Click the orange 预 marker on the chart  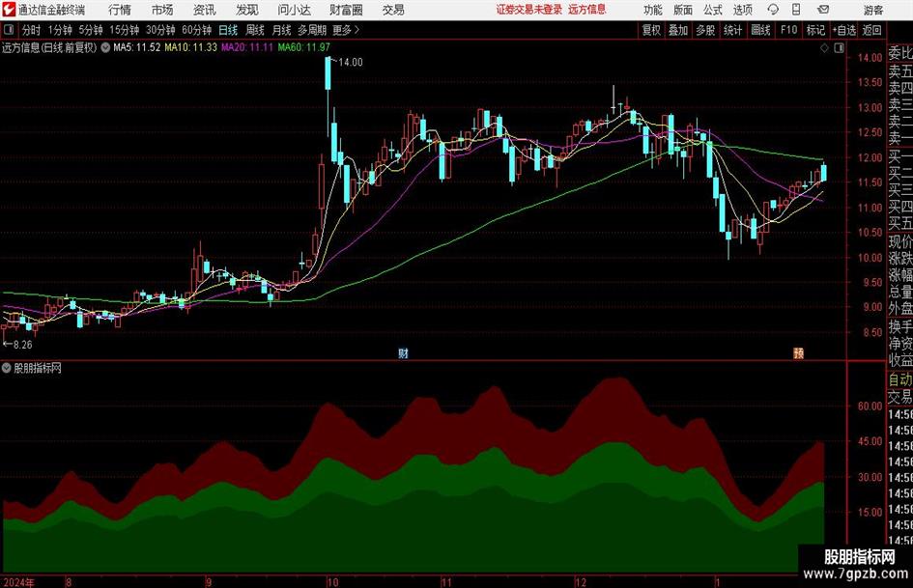coord(798,352)
